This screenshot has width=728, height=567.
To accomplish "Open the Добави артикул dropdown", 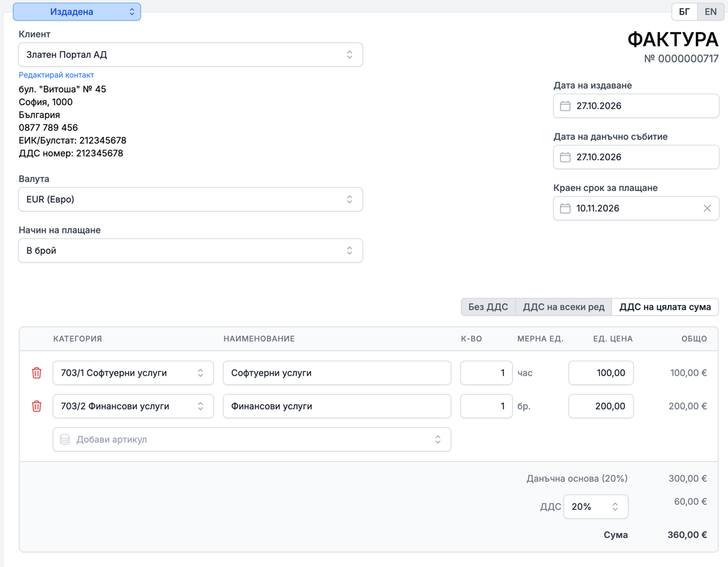I will (252, 440).
